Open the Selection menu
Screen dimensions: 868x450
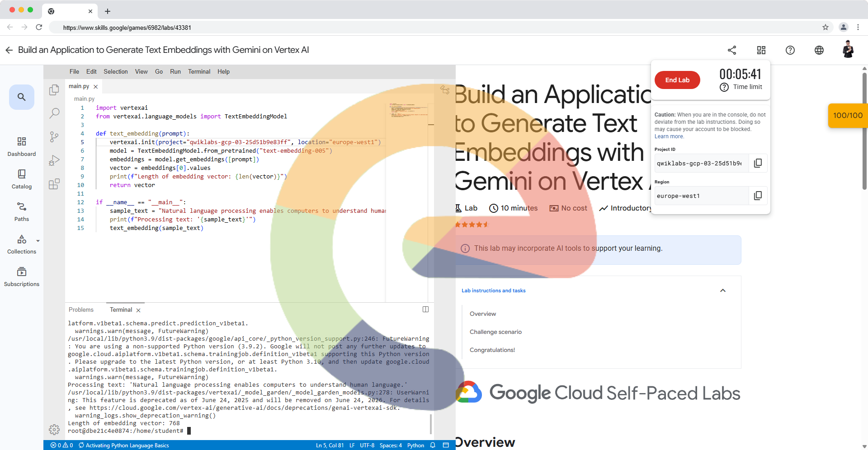coord(116,72)
